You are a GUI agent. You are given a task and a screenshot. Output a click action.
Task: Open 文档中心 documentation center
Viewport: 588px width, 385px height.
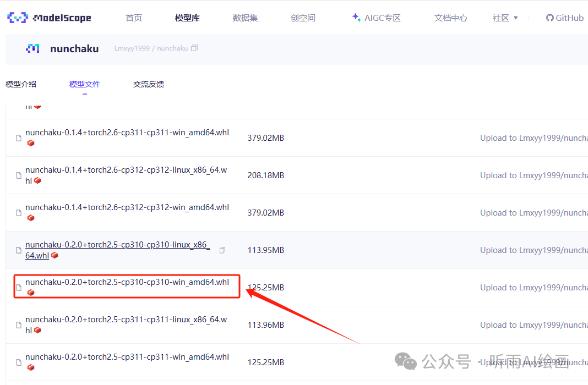[451, 18]
